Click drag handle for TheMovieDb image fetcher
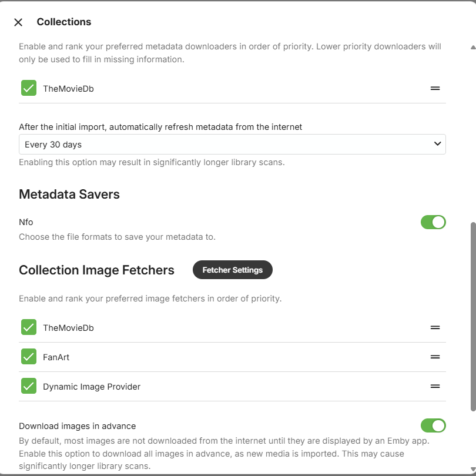The height and width of the screenshot is (476, 476). click(435, 327)
